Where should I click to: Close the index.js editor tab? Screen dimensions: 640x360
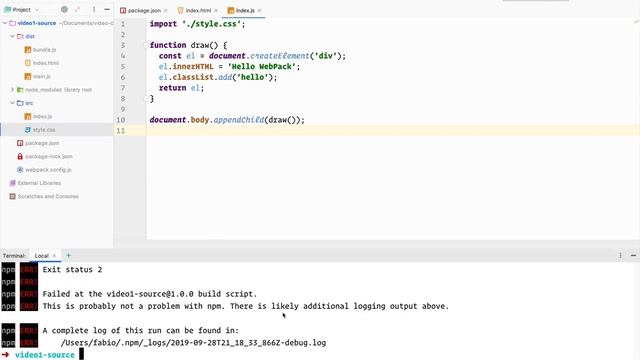pyautogui.click(x=259, y=11)
